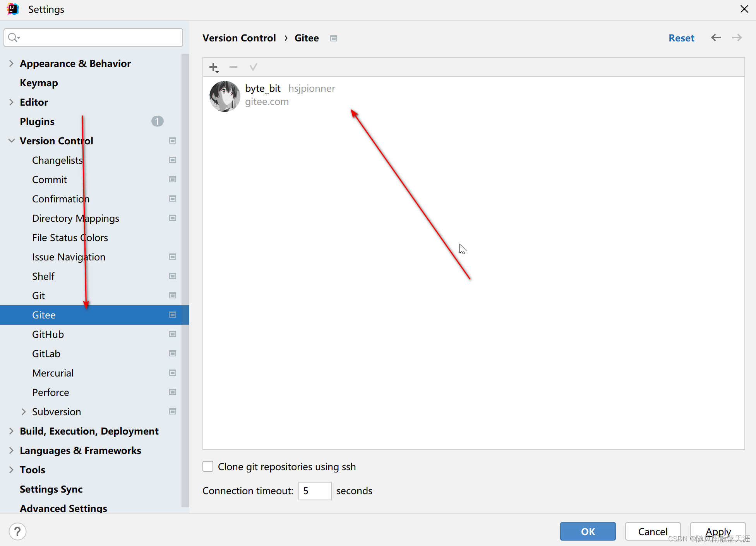
Task: Select the GitLab menu item
Action: point(47,353)
